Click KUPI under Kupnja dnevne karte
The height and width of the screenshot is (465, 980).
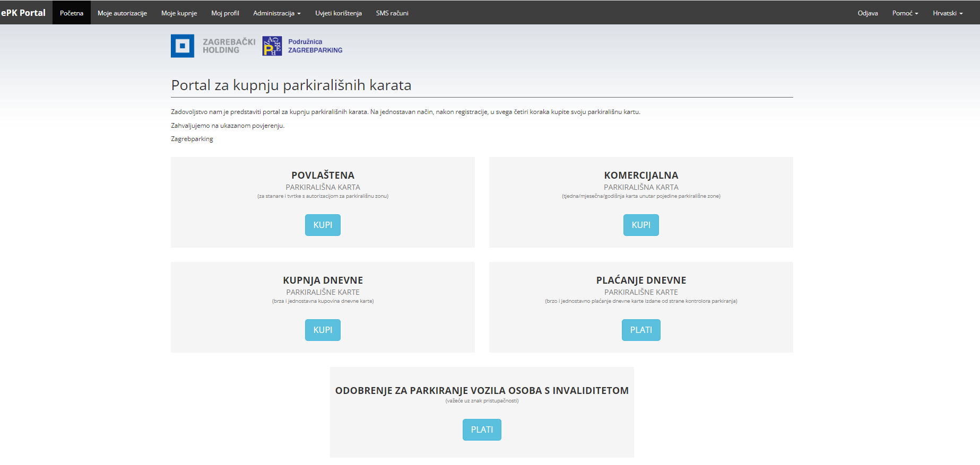click(x=323, y=330)
